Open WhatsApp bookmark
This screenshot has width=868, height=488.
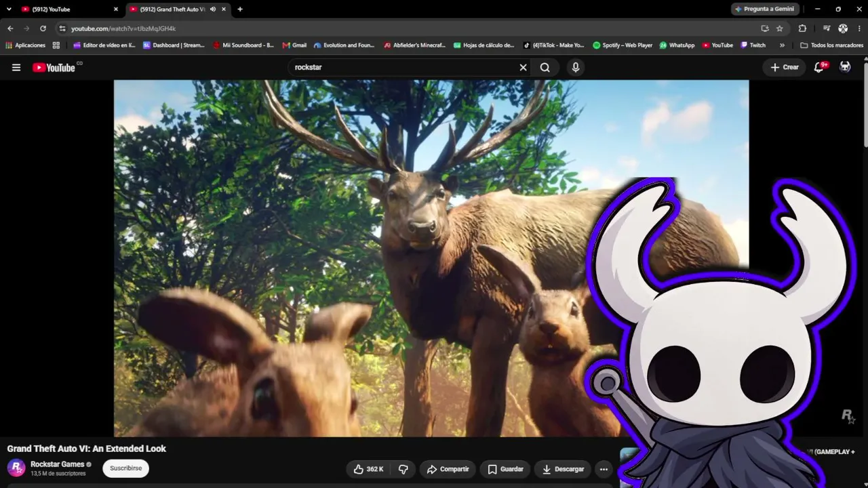pos(677,45)
